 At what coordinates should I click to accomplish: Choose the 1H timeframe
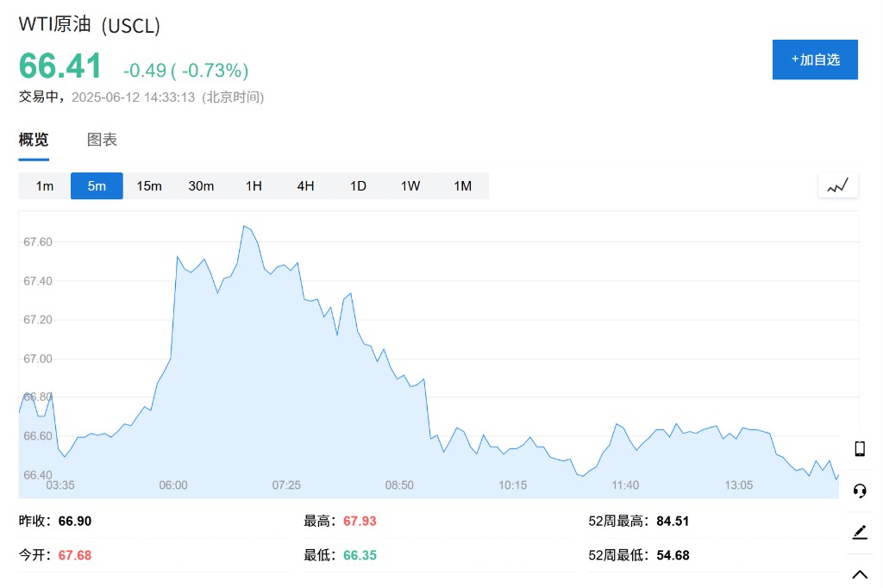click(x=254, y=186)
